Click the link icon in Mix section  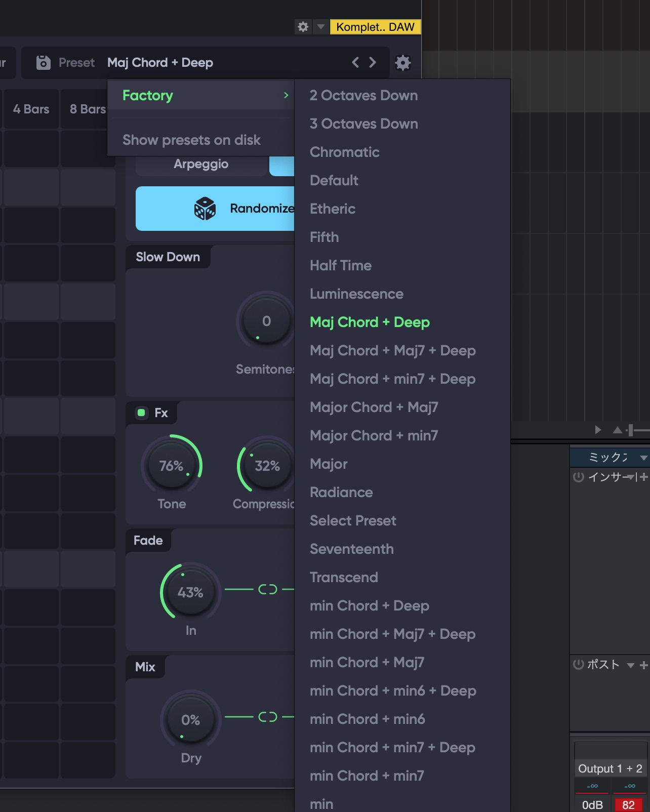268,717
